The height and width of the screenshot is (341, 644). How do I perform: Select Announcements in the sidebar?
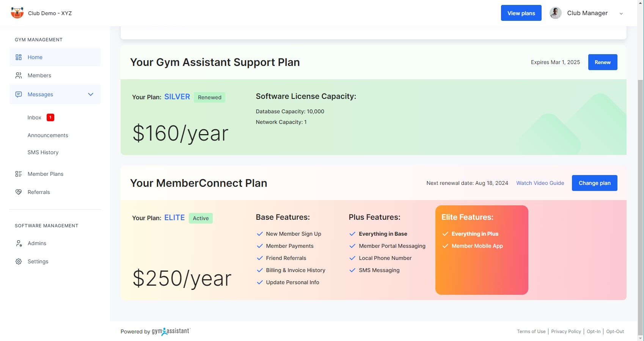pyautogui.click(x=48, y=135)
